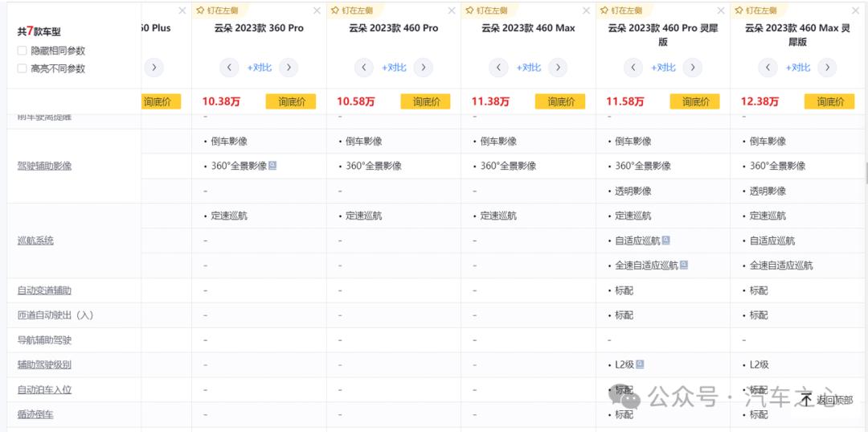868x432 pixels.
Task: Click 询底价 for the 10.38万 model
Action: click(x=291, y=101)
